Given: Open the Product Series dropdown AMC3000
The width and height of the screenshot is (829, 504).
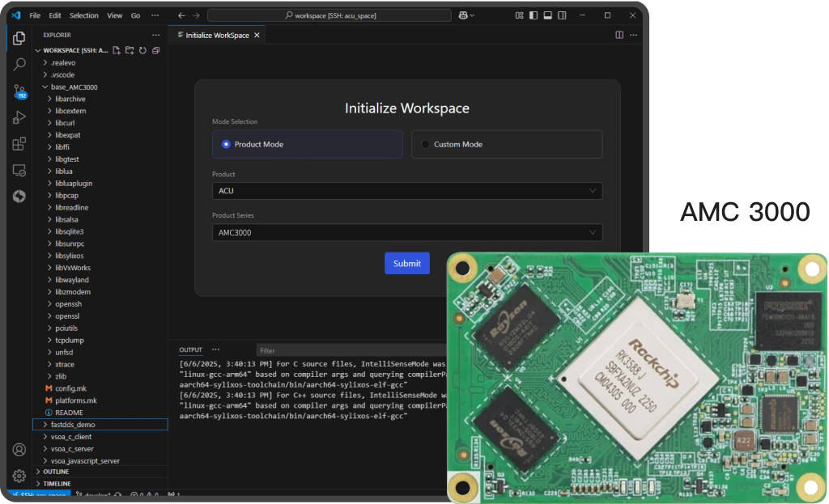Looking at the screenshot, I should pos(407,232).
